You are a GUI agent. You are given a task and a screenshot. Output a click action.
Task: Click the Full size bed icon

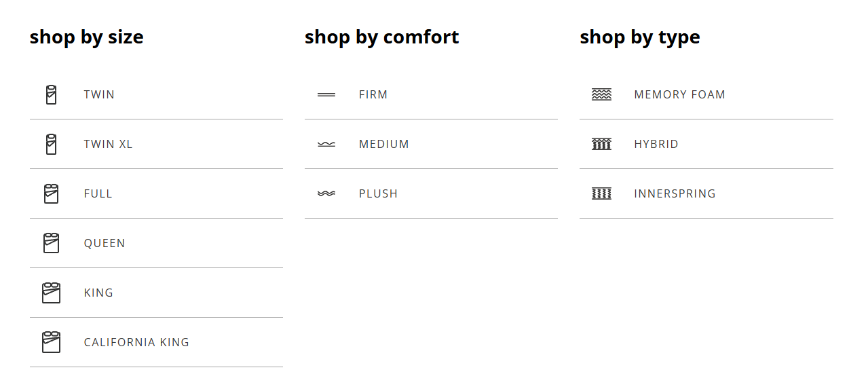(51, 194)
